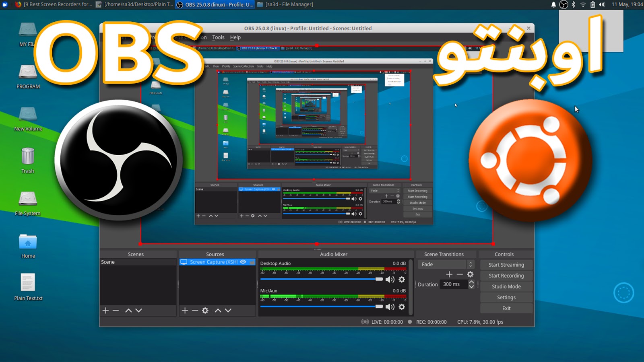Open the PROGRAM drive icon on the desktop
The height and width of the screenshot is (362, 644).
pyautogui.click(x=28, y=72)
